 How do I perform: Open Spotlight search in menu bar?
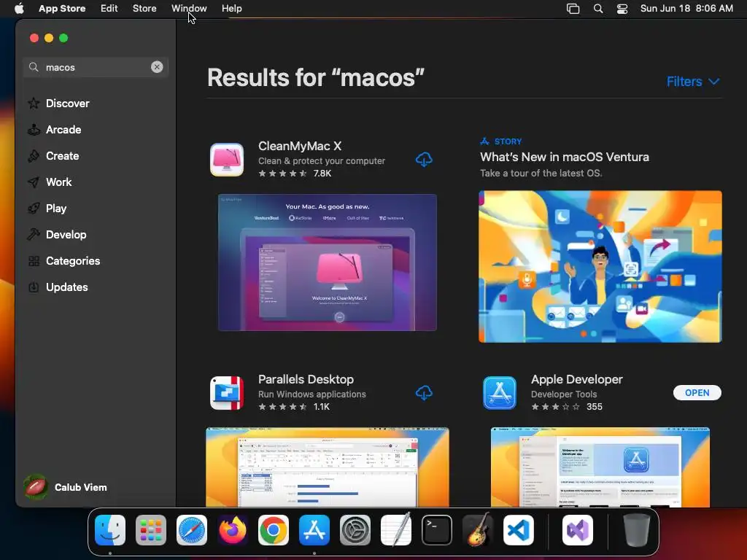pos(598,9)
